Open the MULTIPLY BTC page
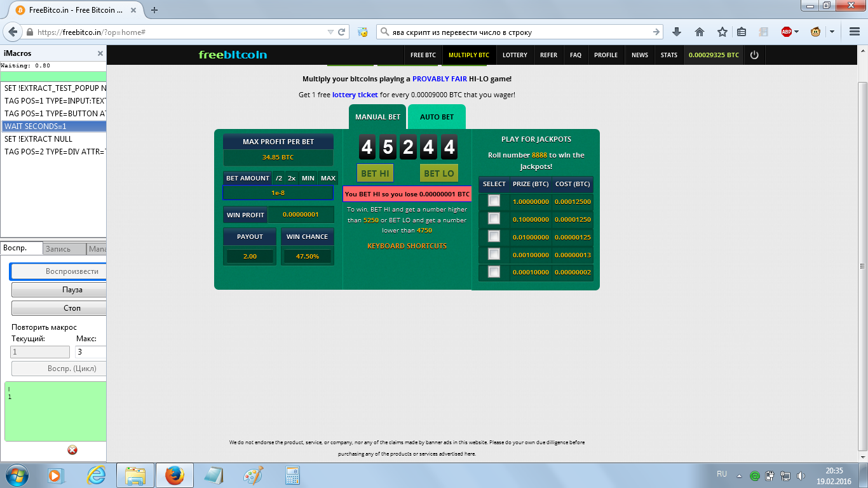Viewport: 868px width, 488px height. click(x=469, y=55)
